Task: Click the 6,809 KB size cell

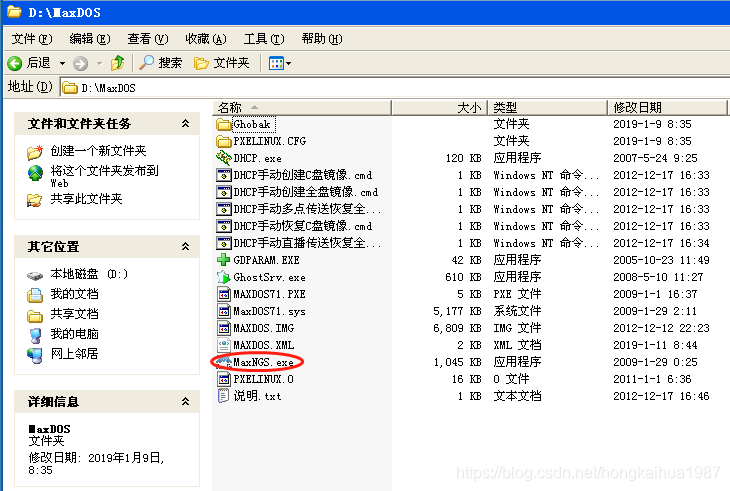Action: coord(457,328)
